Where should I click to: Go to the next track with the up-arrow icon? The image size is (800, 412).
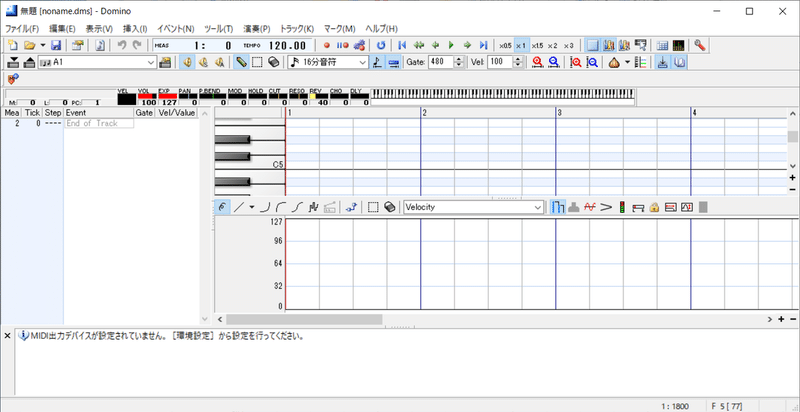(x=30, y=62)
